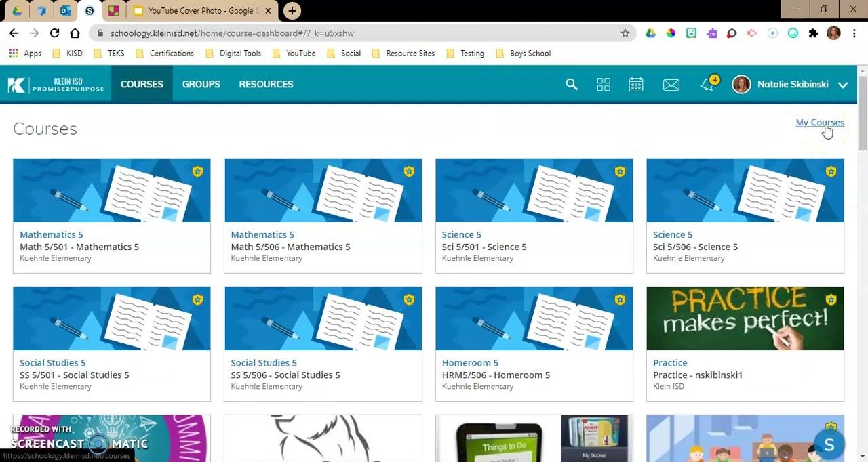
Task: Switch to the Google Drive browser tab
Action: click(16, 10)
